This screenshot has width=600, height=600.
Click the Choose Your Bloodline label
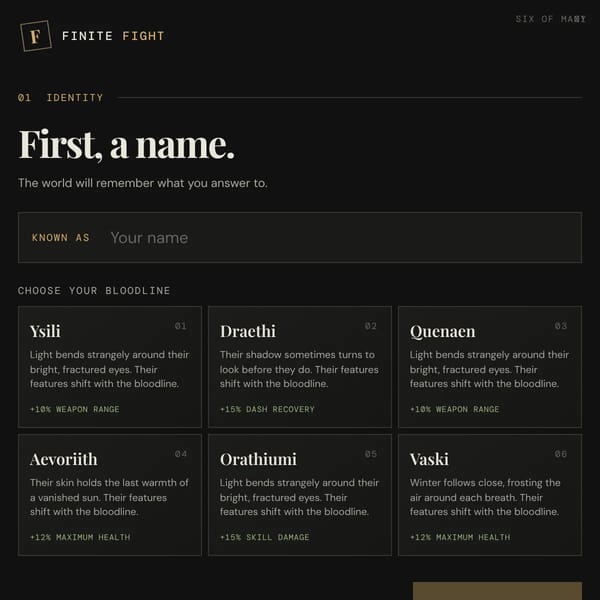(94, 290)
